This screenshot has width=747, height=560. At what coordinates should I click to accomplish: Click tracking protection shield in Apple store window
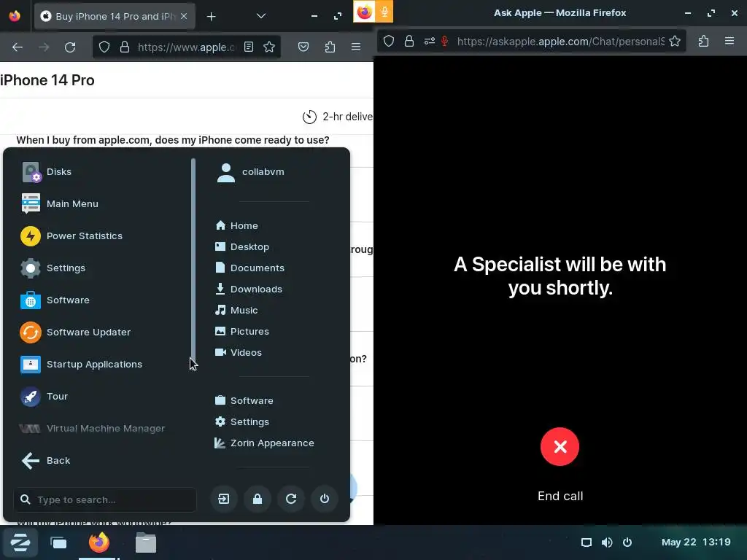(104, 47)
